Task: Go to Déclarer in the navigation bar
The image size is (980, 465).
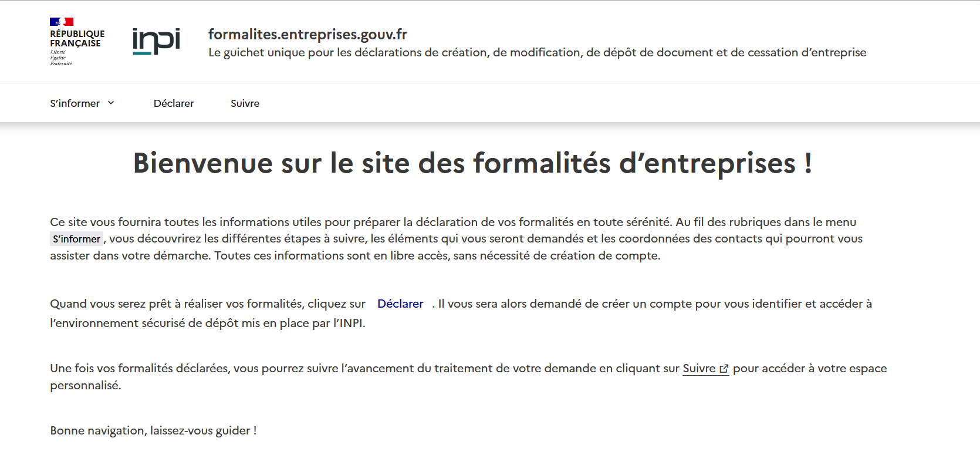Action: (x=174, y=103)
